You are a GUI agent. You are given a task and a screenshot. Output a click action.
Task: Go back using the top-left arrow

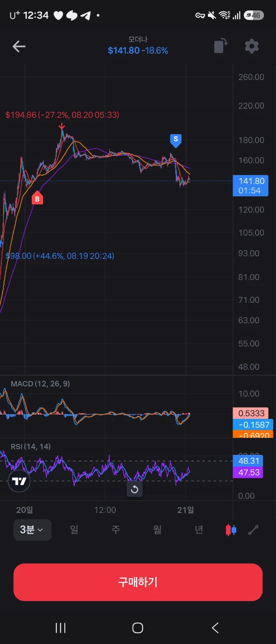click(19, 46)
